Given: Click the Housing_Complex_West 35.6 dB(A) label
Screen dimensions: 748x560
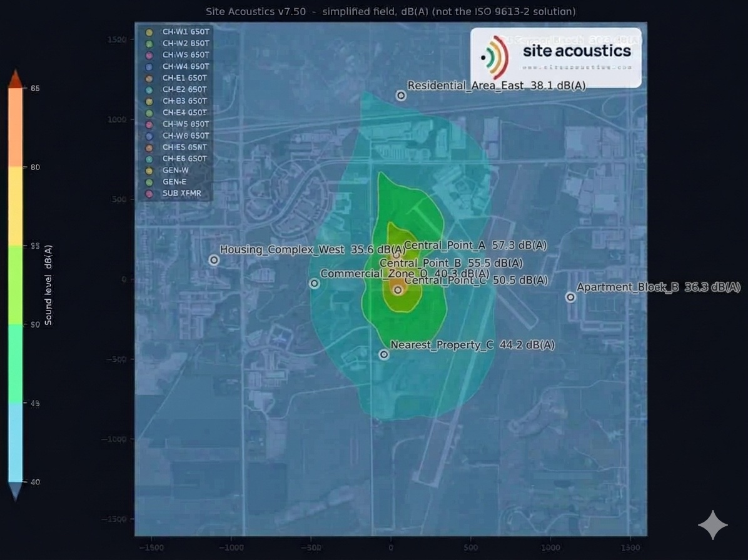Looking at the screenshot, I should coord(313,250).
